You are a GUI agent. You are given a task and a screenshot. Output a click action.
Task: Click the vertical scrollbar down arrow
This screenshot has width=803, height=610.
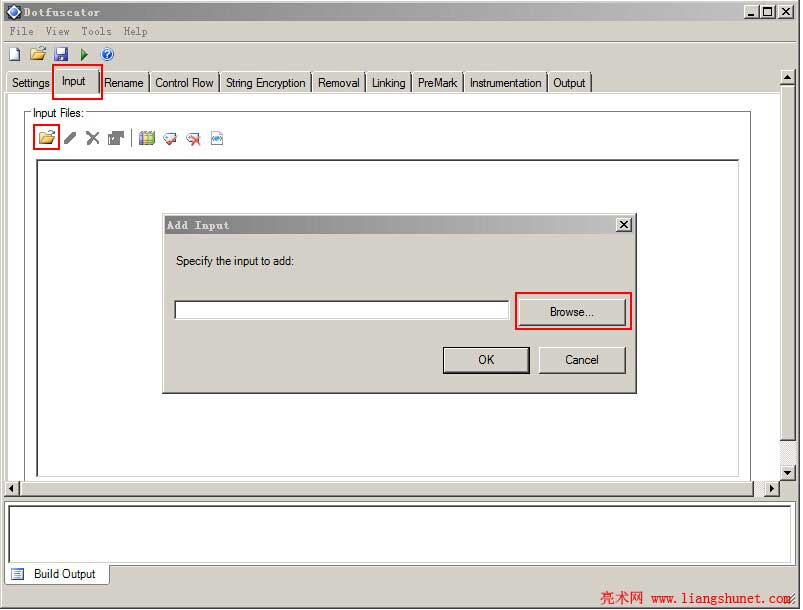(x=788, y=473)
